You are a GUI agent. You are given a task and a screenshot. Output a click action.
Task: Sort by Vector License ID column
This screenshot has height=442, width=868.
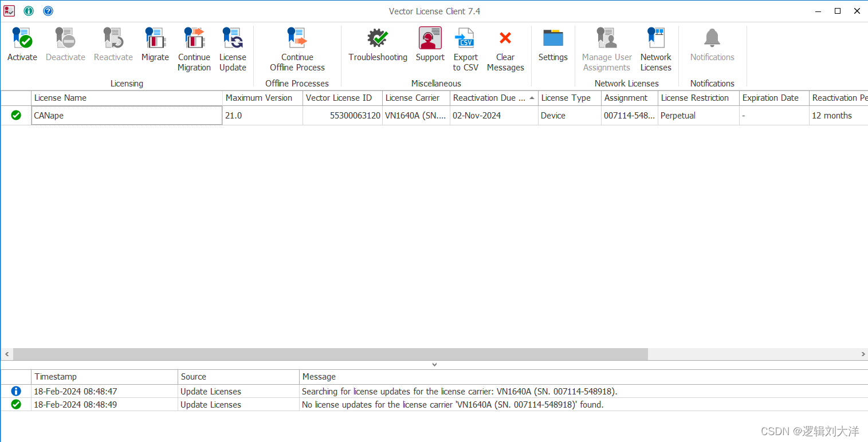tap(343, 98)
